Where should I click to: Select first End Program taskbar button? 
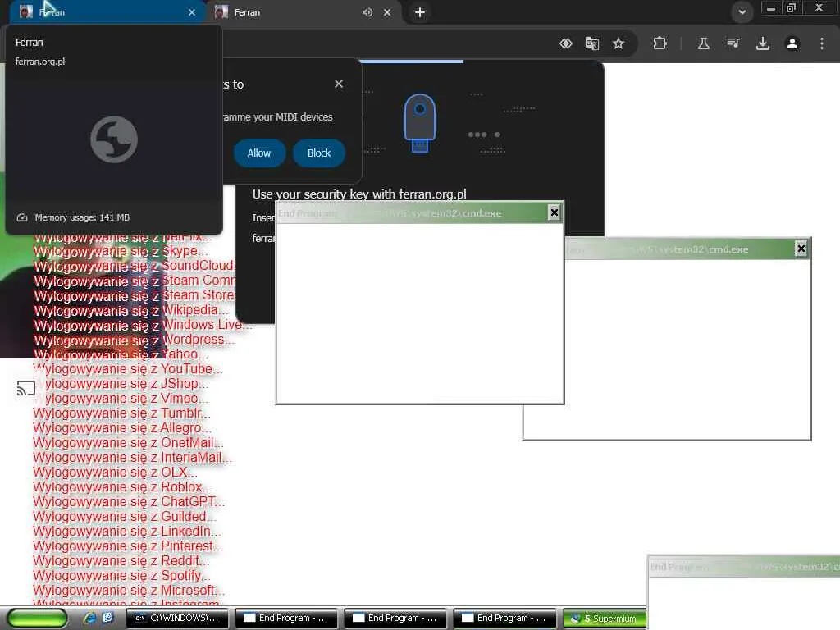[x=286, y=619]
